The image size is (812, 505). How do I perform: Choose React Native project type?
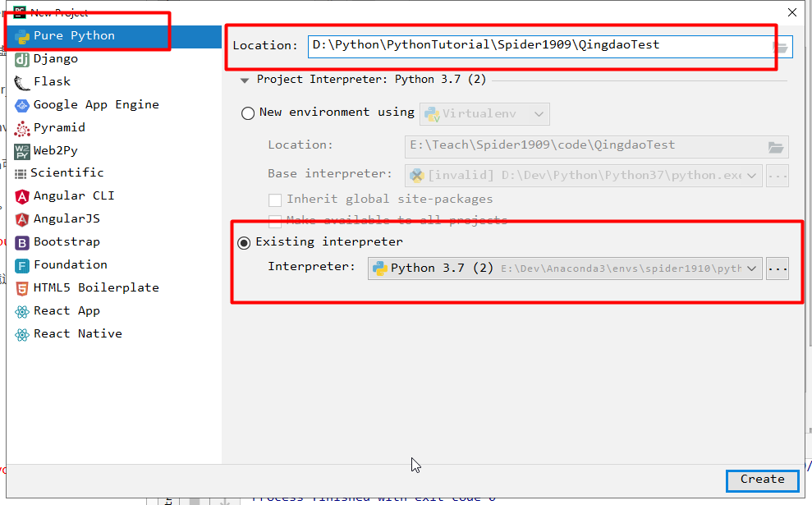click(114, 334)
